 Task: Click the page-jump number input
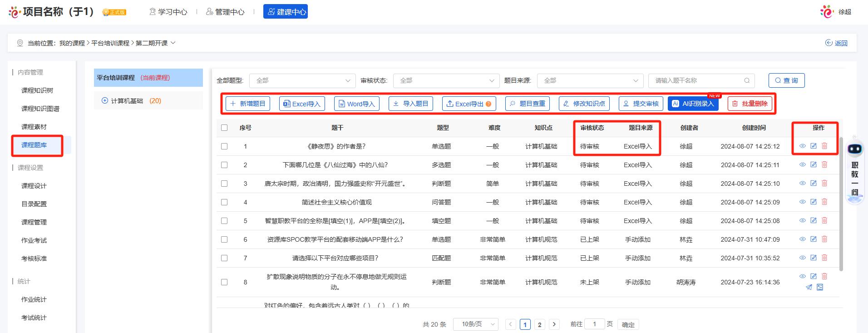click(x=595, y=324)
